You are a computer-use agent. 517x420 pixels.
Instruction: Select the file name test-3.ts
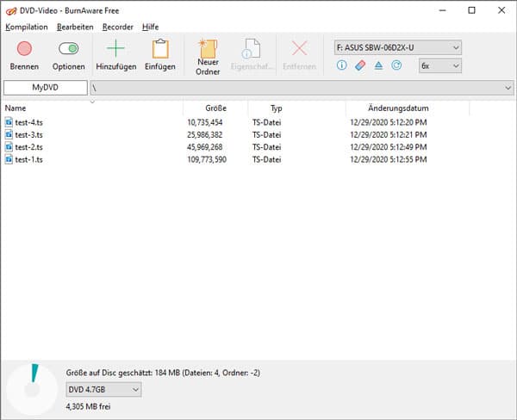[x=29, y=135]
